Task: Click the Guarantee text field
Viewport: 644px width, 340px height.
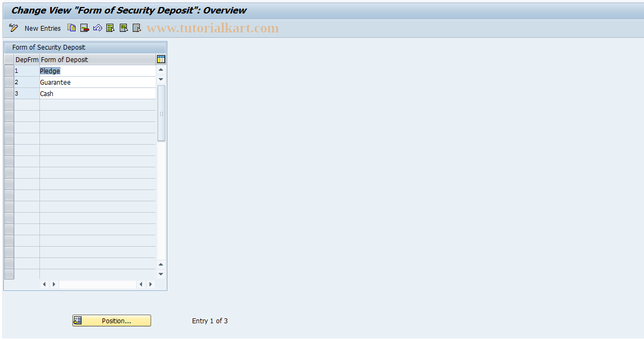Action: click(97, 82)
